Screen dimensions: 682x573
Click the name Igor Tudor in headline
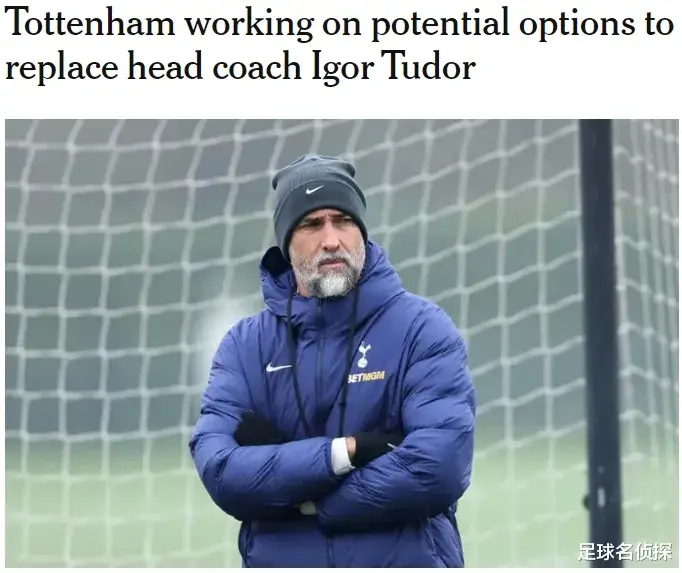pyautogui.click(x=394, y=67)
